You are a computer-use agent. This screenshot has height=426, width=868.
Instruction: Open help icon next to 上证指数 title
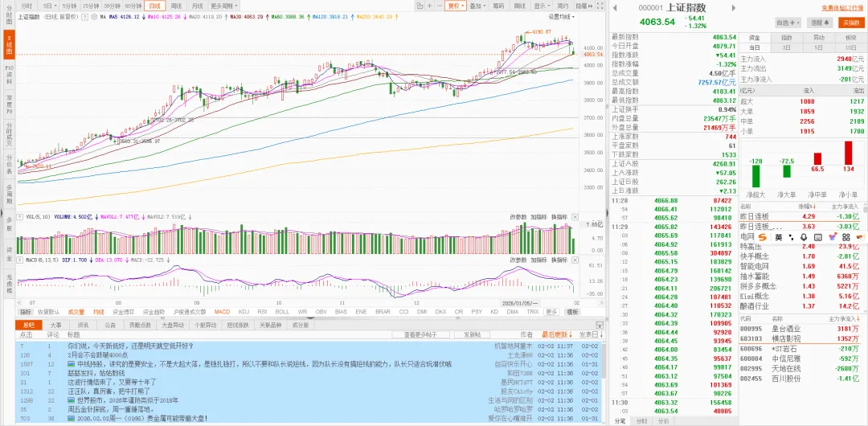click(x=85, y=17)
